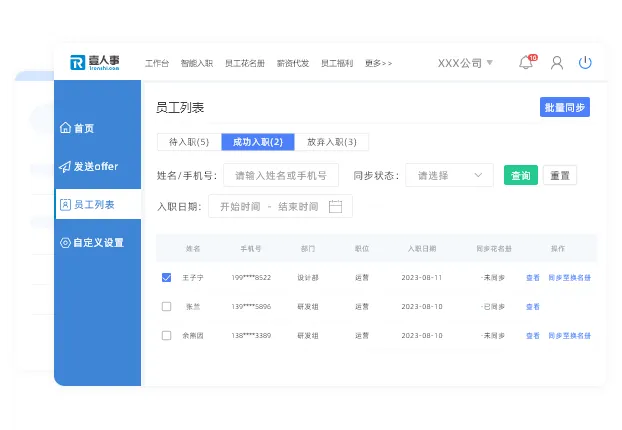This screenshot has height=430, width=622.
Task: Open the 薪资代发 menu
Action: pos(293,63)
